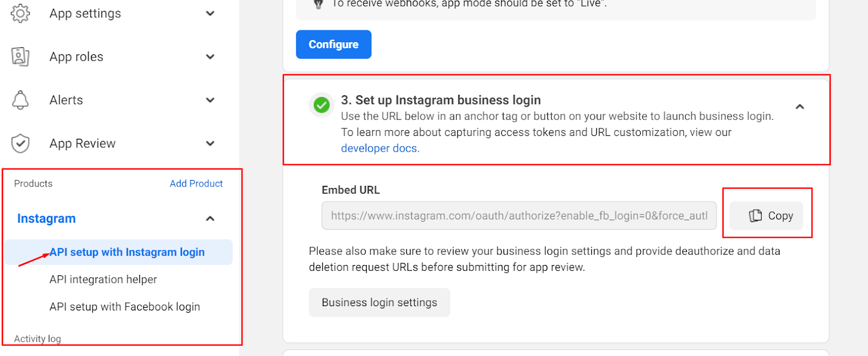Open App Review menu item
This screenshot has height=356, width=868.
click(82, 144)
